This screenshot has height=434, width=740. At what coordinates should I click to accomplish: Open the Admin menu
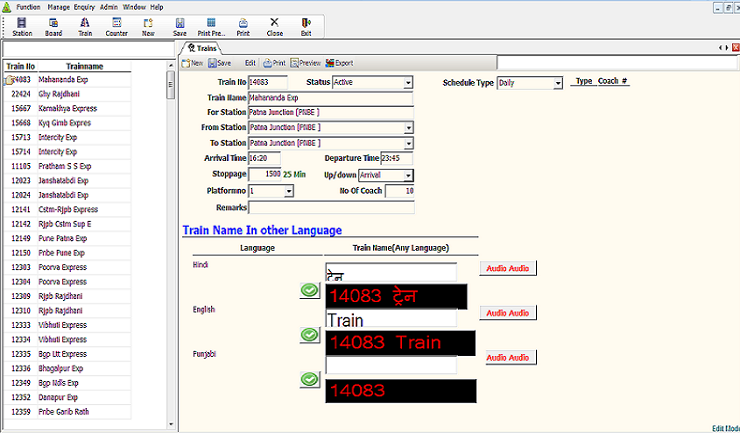[109, 6]
